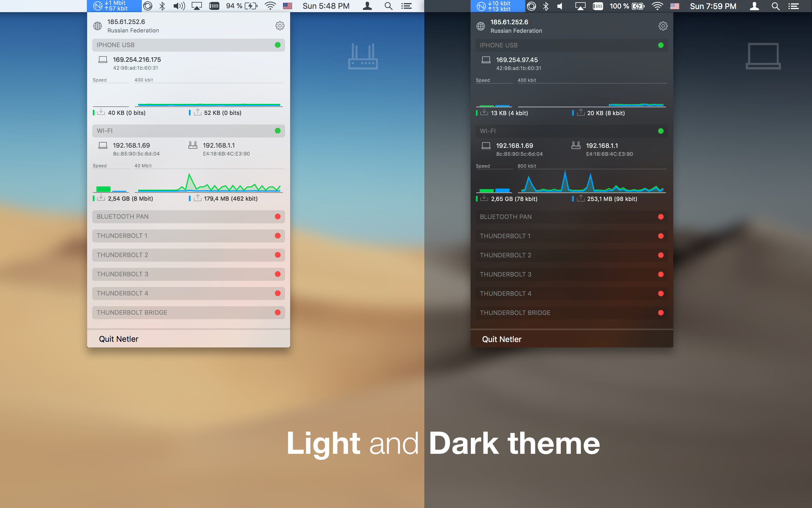Choose Quit Netler in light panel
The width and height of the screenshot is (812, 508).
point(189,339)
